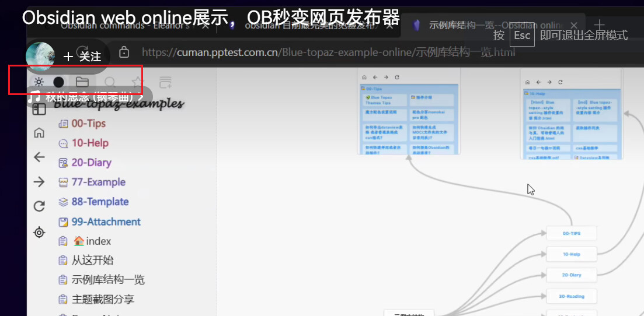This screenshot has width=644, height=316.
Task: Expand the 99-Attachment folder
Action: (106, 222)
